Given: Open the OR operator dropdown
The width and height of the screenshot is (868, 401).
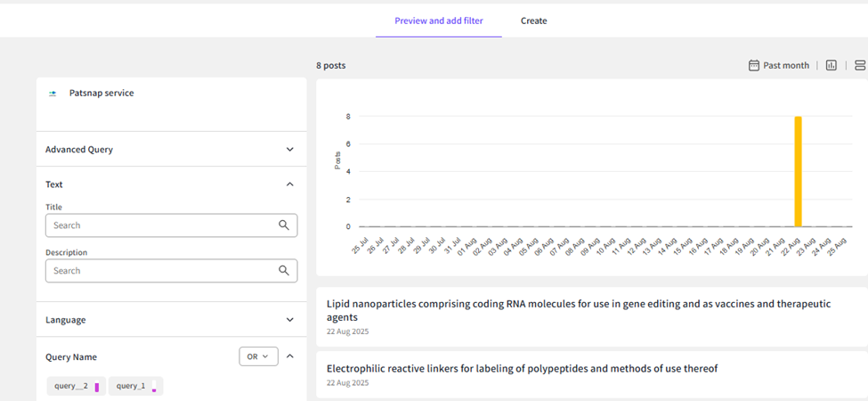Looking at the screenshot, I should (258, 356).
